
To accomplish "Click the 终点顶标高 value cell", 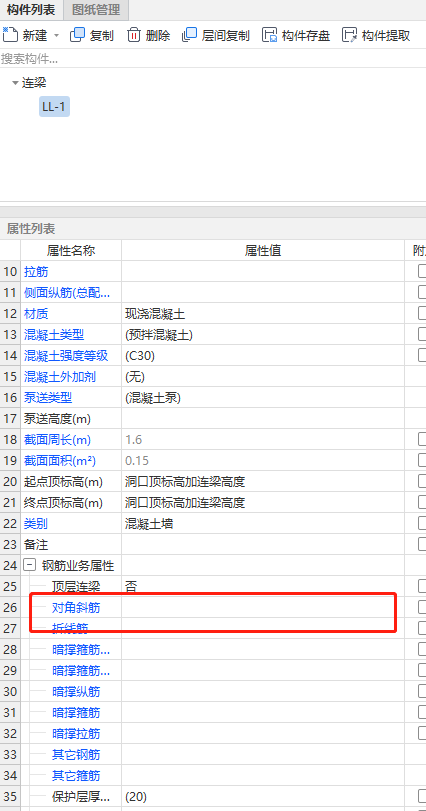I will tap(263, 502).
